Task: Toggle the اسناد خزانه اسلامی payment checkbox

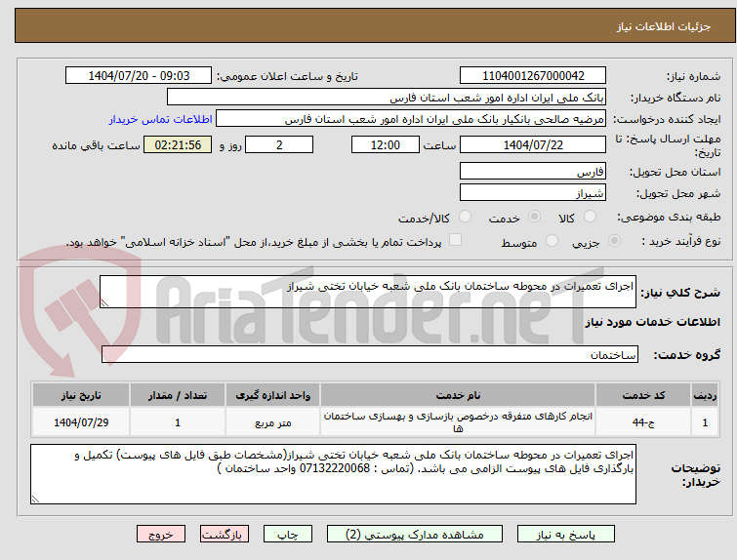Action: click(x=455, y=240)
